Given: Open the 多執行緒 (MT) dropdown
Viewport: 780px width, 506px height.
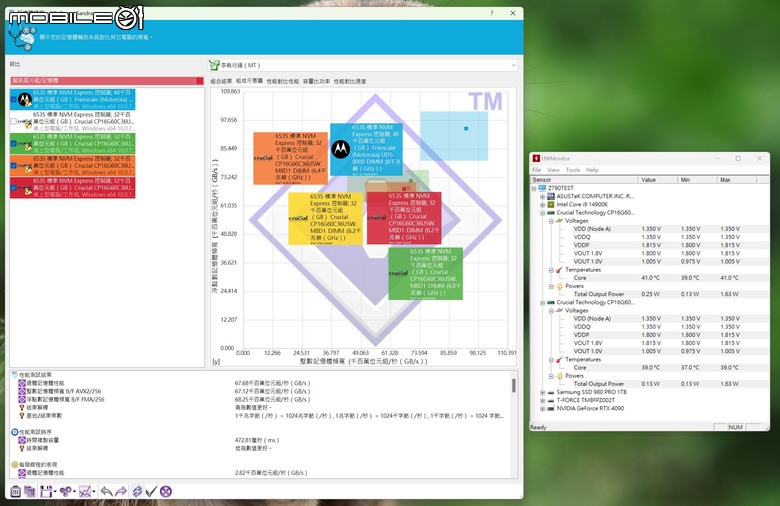Looking at the screenshot, I should point(363,65).
